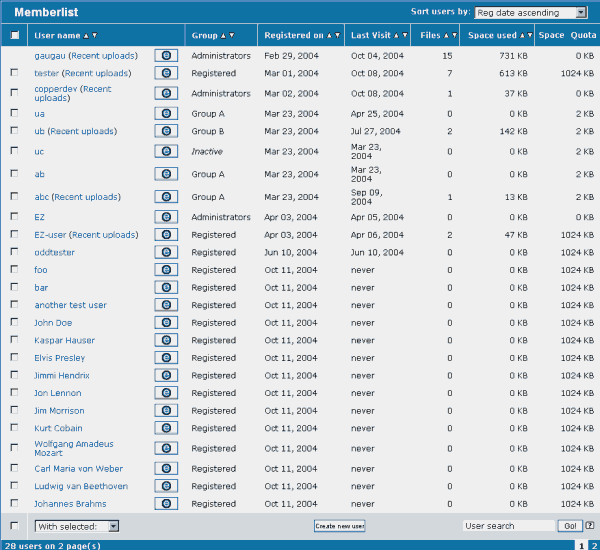Click the Create new user button
Viewport: 600px width, 550px height.
point(339,526)
